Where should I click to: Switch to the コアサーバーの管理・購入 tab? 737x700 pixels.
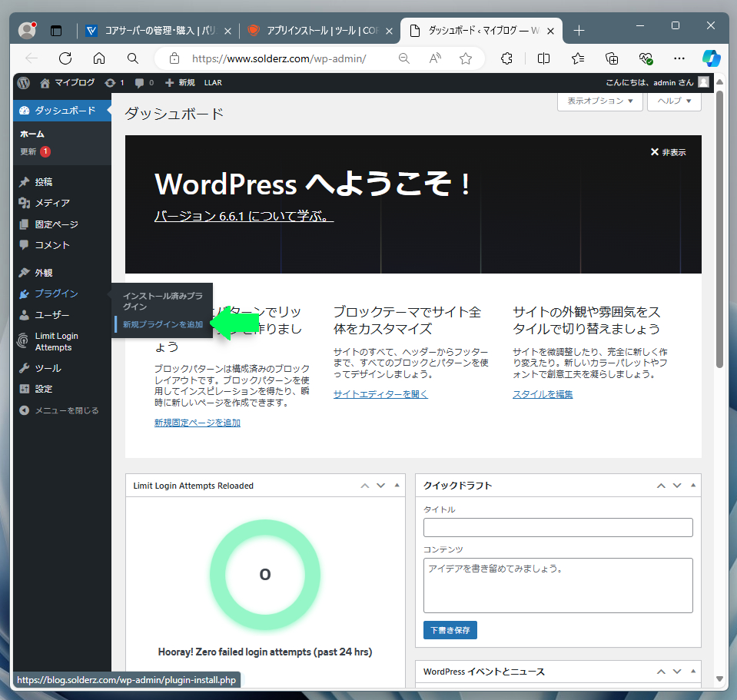point(158,31)
